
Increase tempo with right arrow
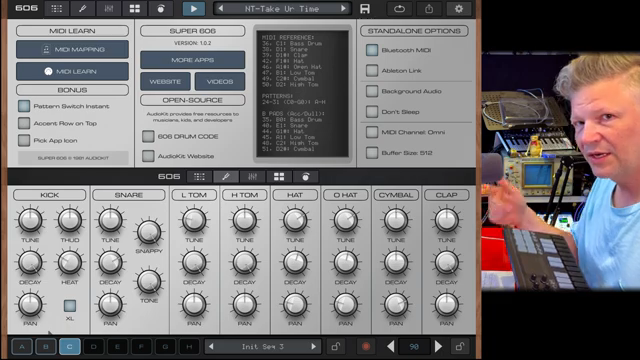(x=438, y=347)
